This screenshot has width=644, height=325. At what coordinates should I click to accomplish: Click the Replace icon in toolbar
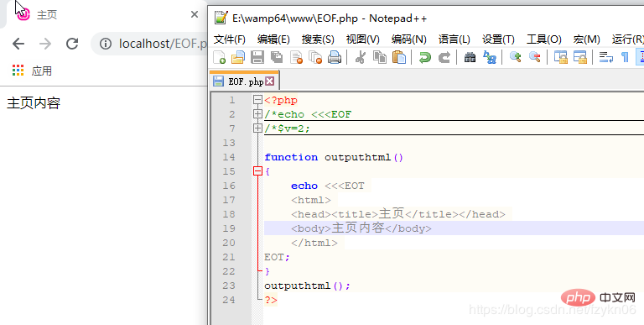(489, 57)
